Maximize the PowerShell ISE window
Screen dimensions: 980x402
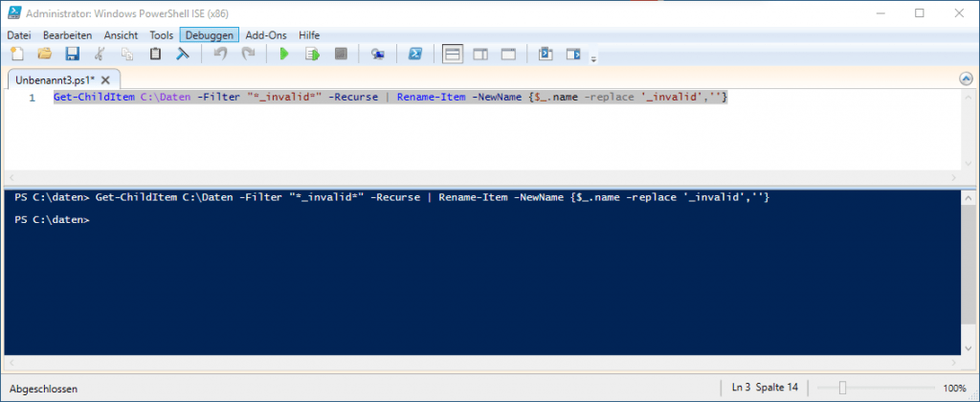click(x=920, y=13)
